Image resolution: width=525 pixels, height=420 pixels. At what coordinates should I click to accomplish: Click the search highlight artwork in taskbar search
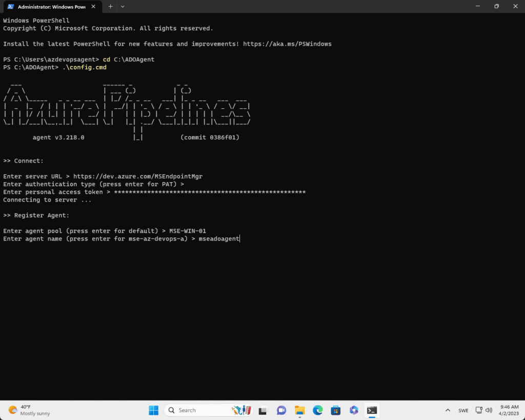[x=242, y=410]
